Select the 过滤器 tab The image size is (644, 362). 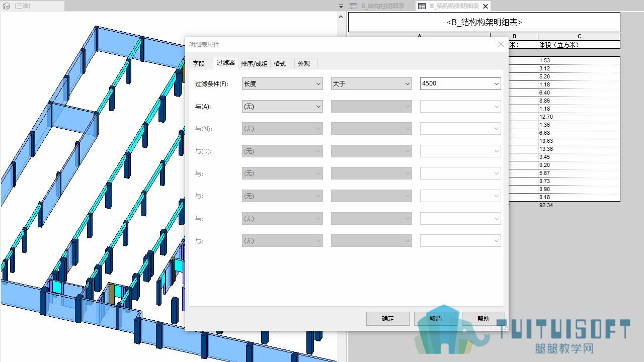pyautogui.click(x=225, y=63)
